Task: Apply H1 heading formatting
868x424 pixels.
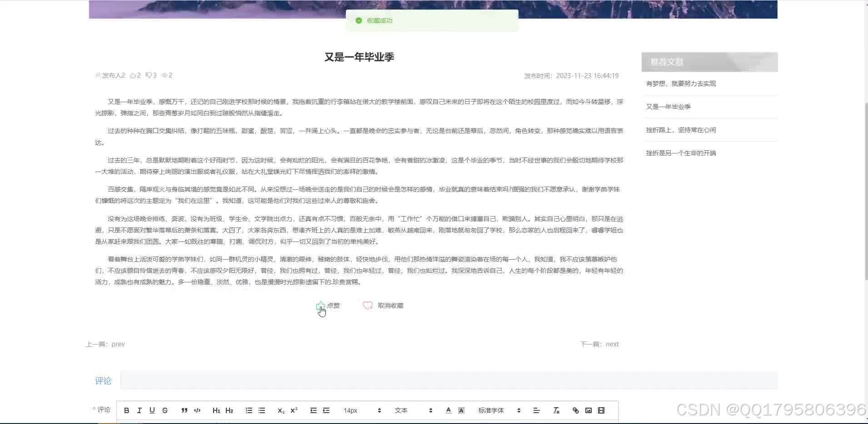Action: tap(216, 410)
